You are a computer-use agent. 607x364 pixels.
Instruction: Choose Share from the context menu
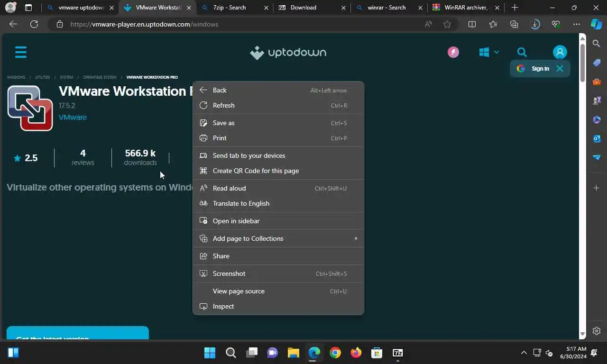[x=278, y=256]
